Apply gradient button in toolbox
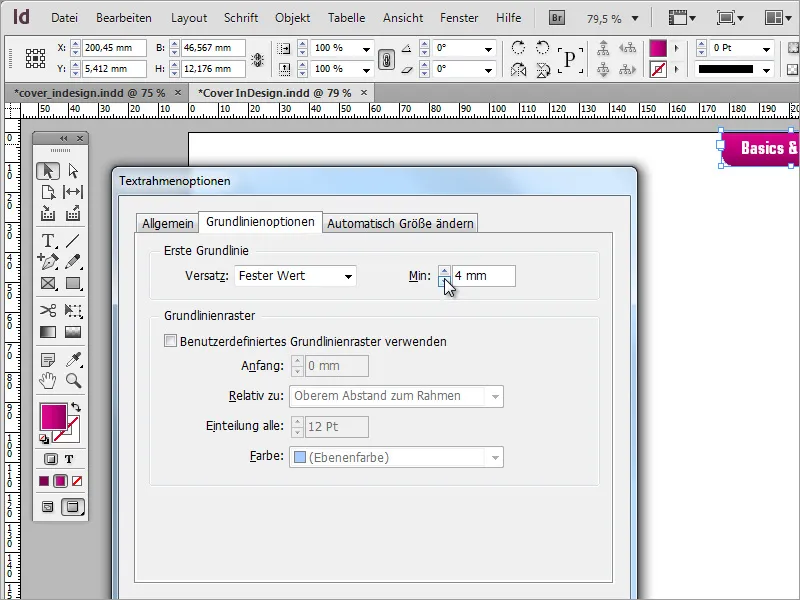Image resolution: width=800 pixels, height=600 pixels. pos(60,481)
